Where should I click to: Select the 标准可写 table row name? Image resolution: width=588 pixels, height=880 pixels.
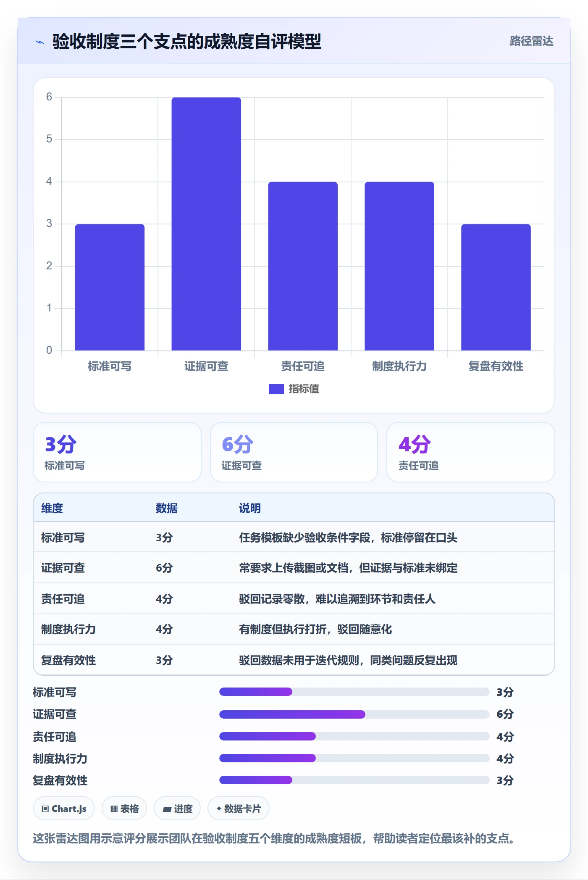tap(63, 538)
